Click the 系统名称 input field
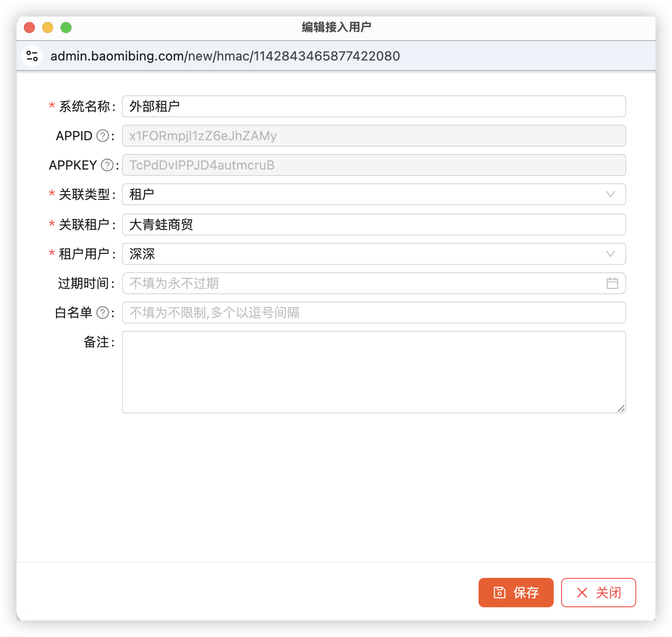 [374, 106]
